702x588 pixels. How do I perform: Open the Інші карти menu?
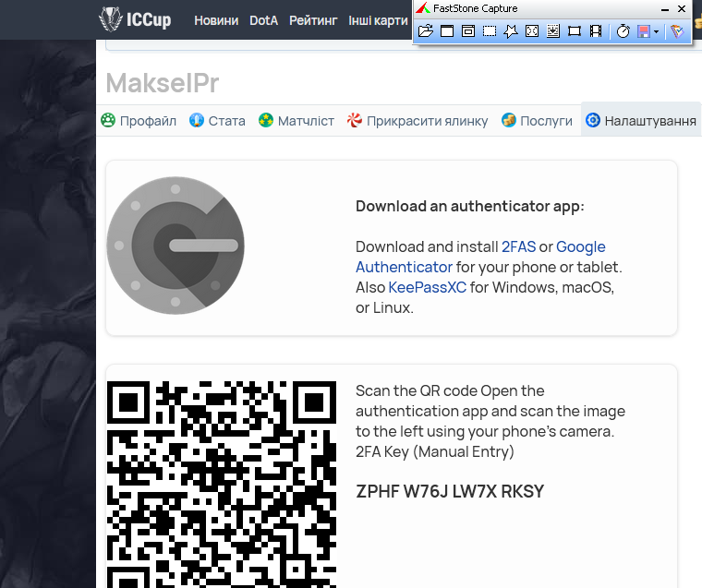click(379, 20)
